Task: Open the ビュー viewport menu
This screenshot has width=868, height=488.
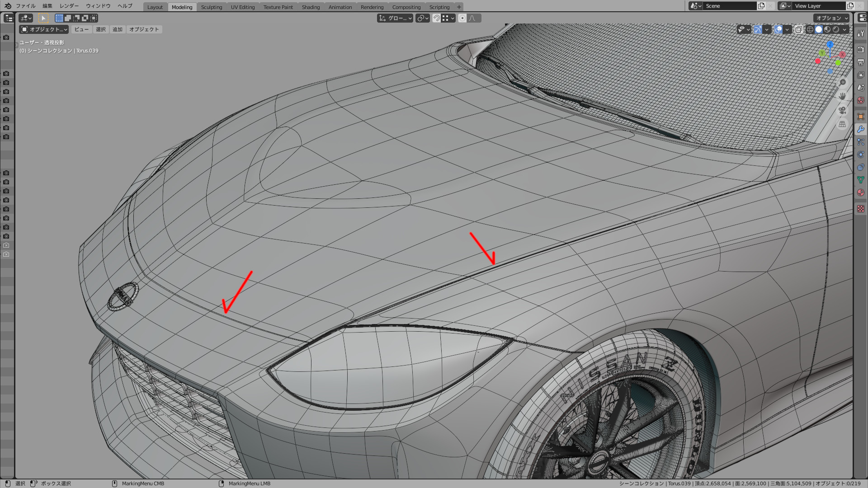Action: [x=81, y=29]
